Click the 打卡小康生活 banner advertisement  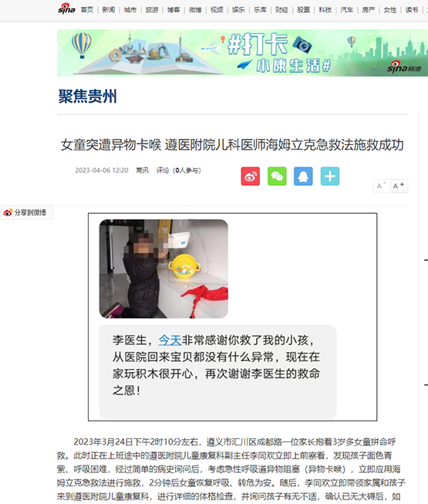point(242,53)
